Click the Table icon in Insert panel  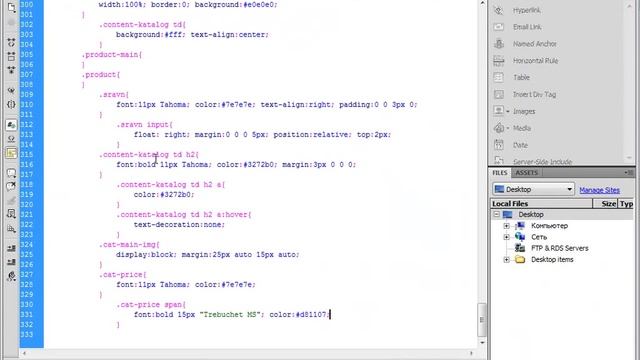[499, 78]
